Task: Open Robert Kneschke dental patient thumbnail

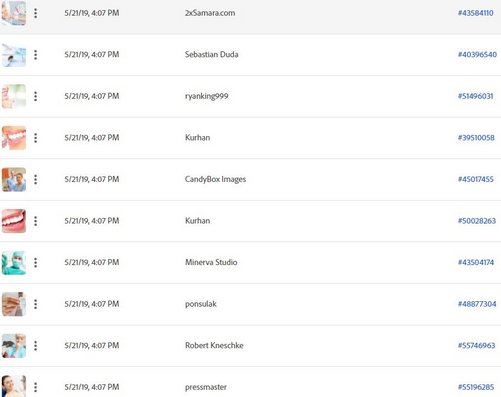Action: coord(14,346)
